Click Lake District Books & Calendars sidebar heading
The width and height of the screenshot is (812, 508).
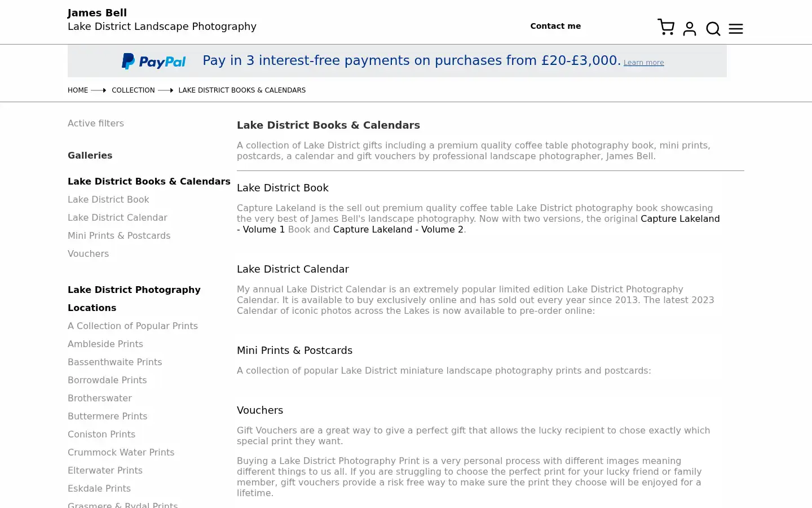[x=149, y=182]
